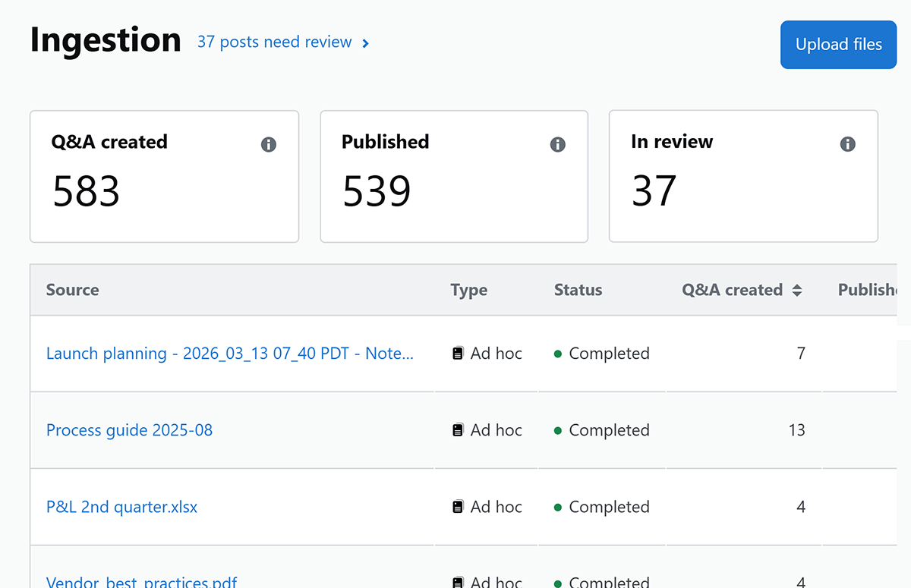The height and width of the screenshot is (588, 911).
Task: Open the 37 posts need review link
Action: click(274, 42)
